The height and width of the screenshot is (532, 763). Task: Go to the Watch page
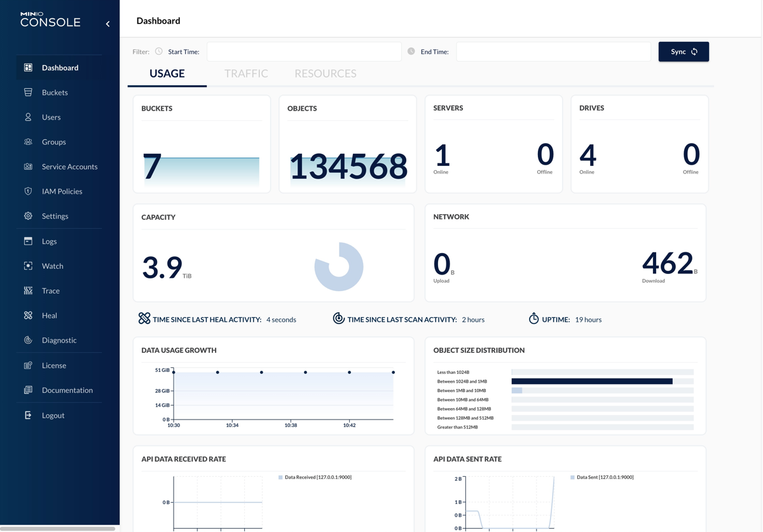tap(59, 266)
